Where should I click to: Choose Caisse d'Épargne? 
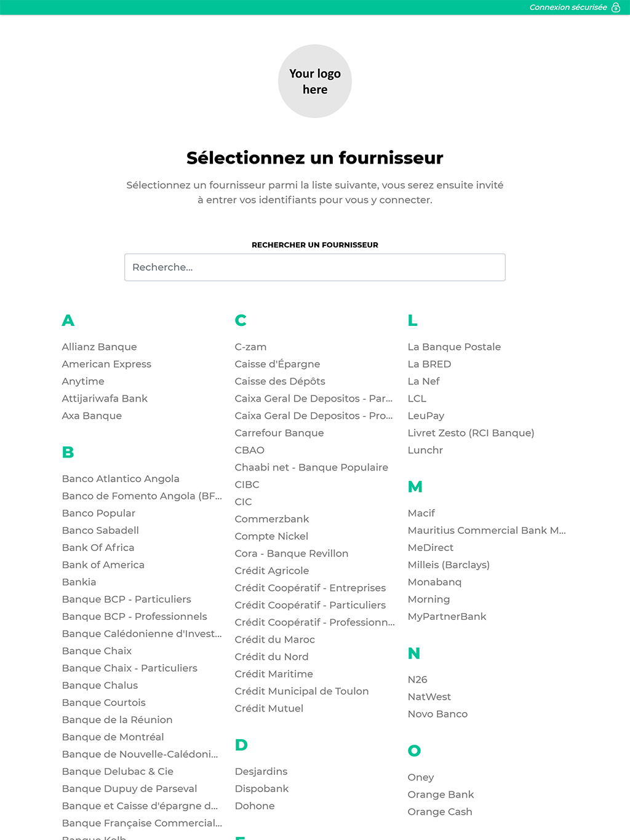pos(277,364)
